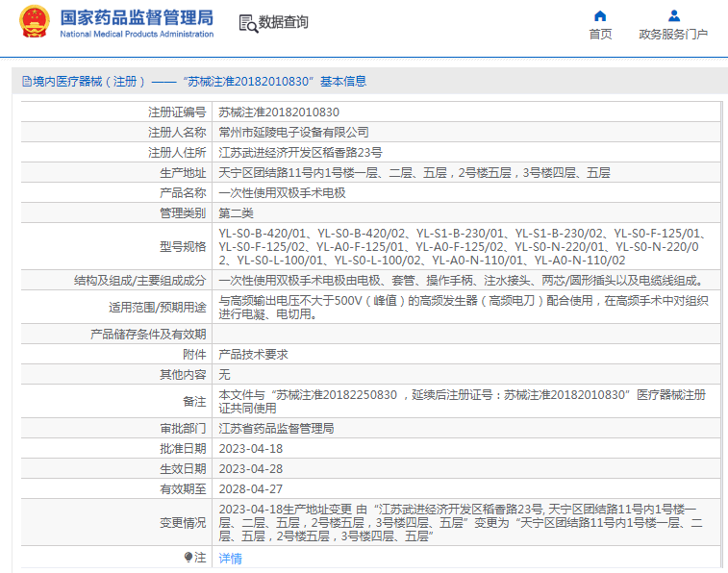Go to 首页 text link
728x573 pixels.
(x=600, y=34)
